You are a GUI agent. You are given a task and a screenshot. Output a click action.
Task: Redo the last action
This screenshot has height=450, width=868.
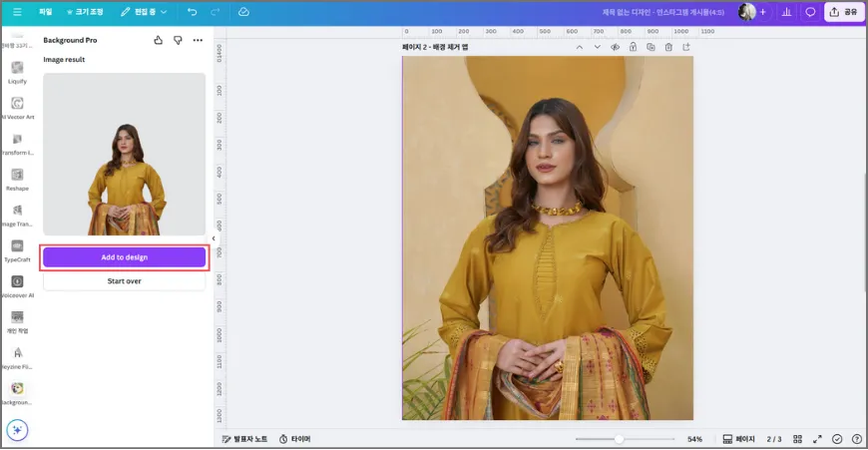(x=216, y=12)
